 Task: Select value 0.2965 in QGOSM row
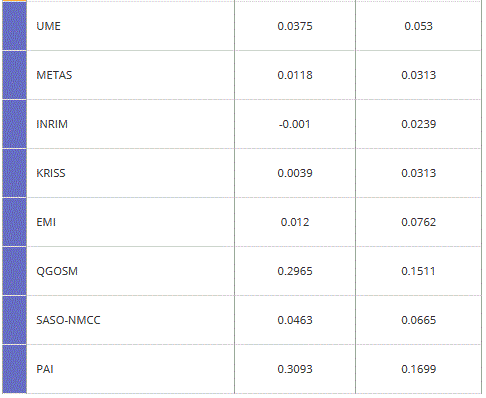(x=295, y=271)
